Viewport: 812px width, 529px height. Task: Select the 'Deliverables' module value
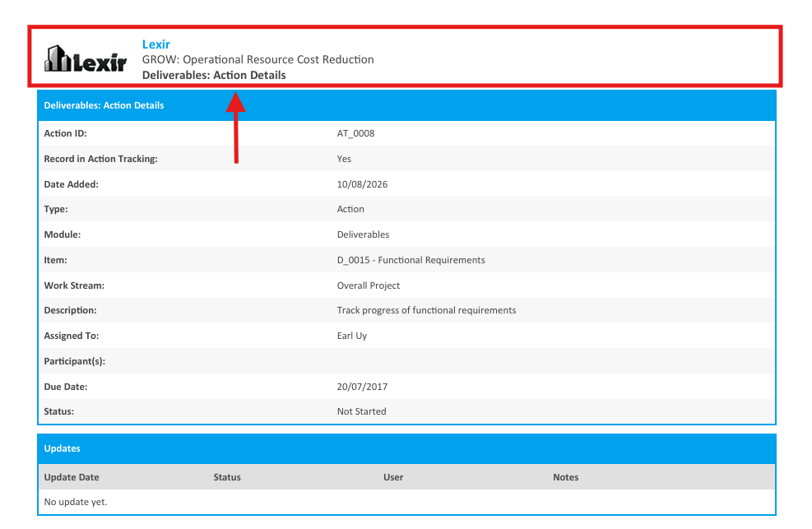[363, 234]
